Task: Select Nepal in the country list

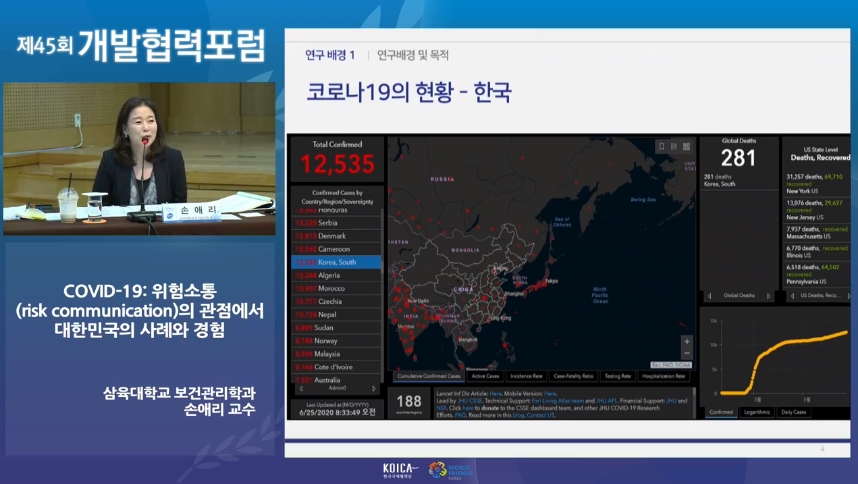Action: 336,315
